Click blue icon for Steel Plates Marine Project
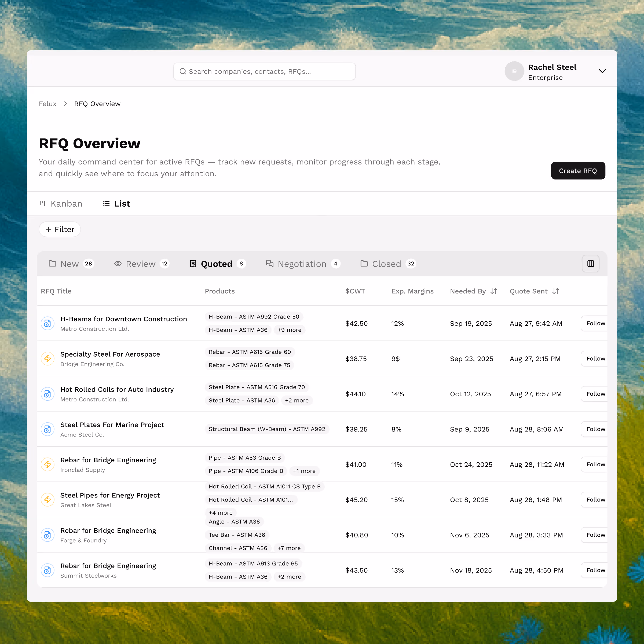This screenshot has height=644, width=644. 47,429
